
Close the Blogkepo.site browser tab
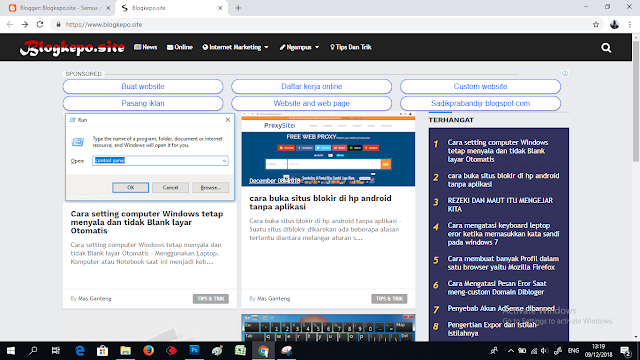[x=220, y=8]
